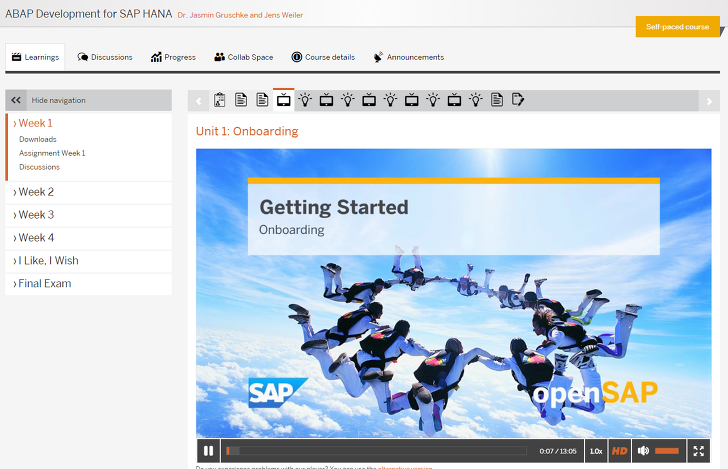Open the second lightbulb self-test item
Screen dimensions: 728x469
(348, 100)
